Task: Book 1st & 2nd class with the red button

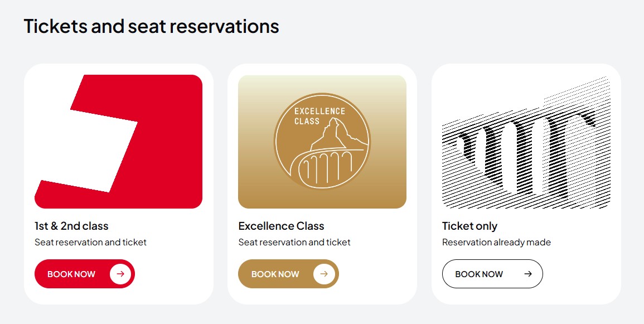Action: pyautogui.click(x=85, y=274)
